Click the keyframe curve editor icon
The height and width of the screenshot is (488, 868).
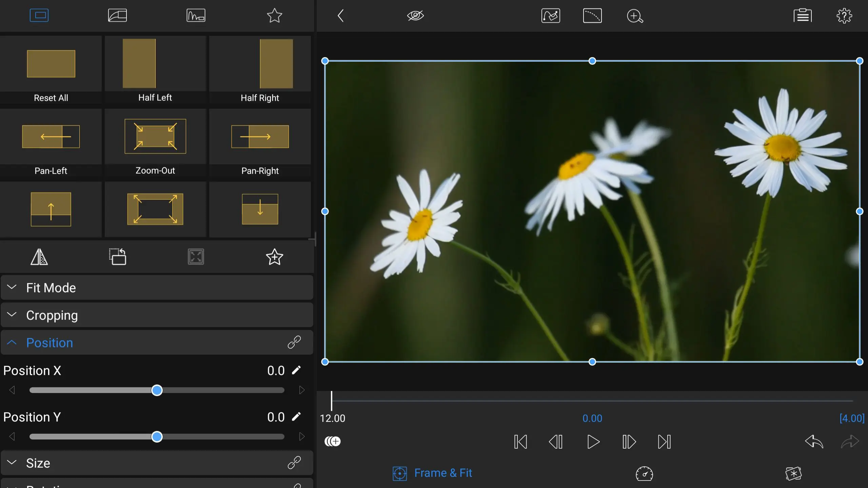(551, 16)
